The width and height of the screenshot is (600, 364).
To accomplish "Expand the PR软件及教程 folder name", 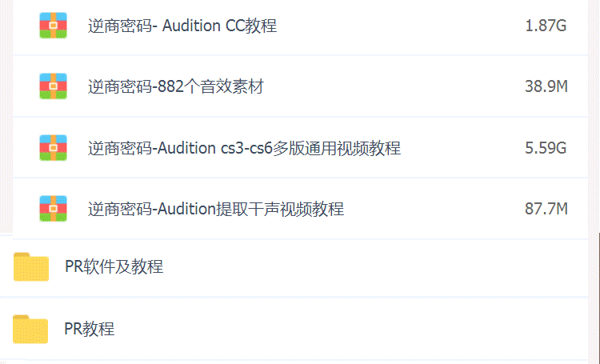I will pos(114,267).
